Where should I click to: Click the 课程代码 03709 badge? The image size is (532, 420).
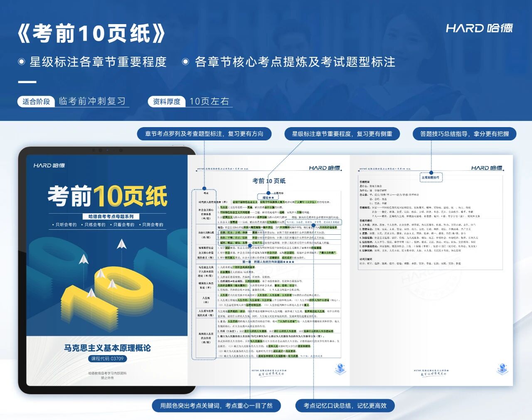(x=108, y=359)
